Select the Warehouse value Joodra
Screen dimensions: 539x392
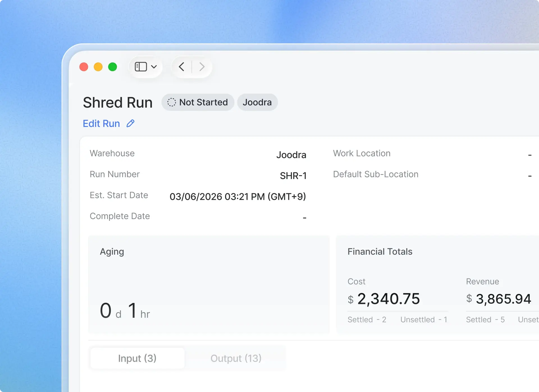(x=291, y=155)
